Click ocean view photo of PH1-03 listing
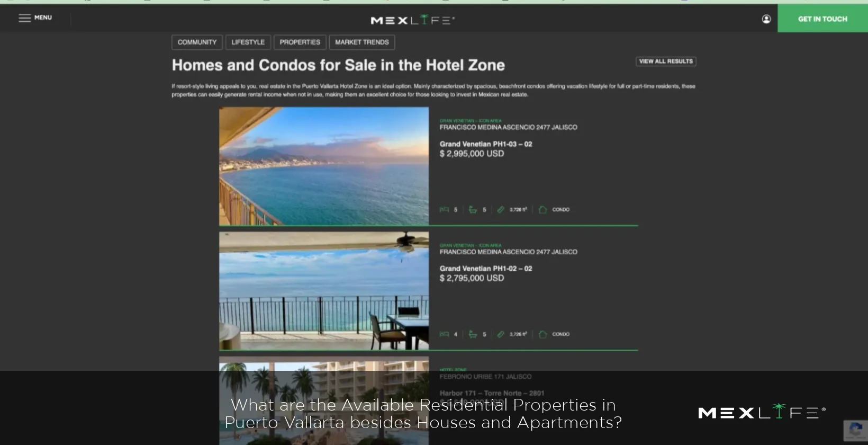The width and height of the screenshot is (868, 445). point(324,166)
